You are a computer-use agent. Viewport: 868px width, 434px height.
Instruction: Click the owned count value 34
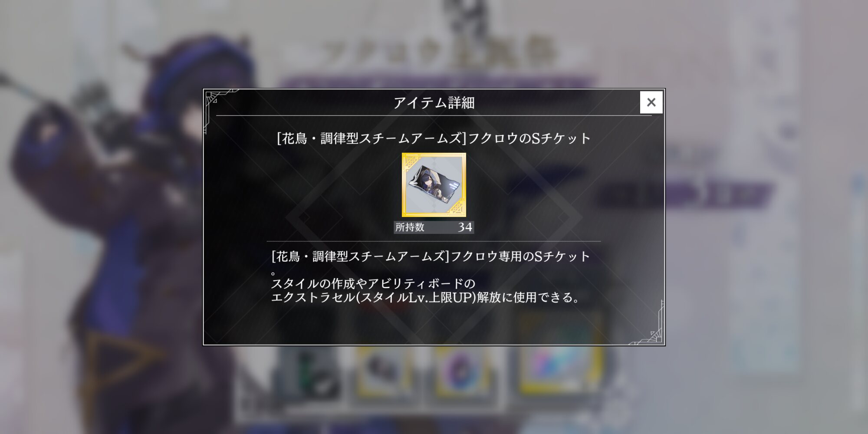465,227
